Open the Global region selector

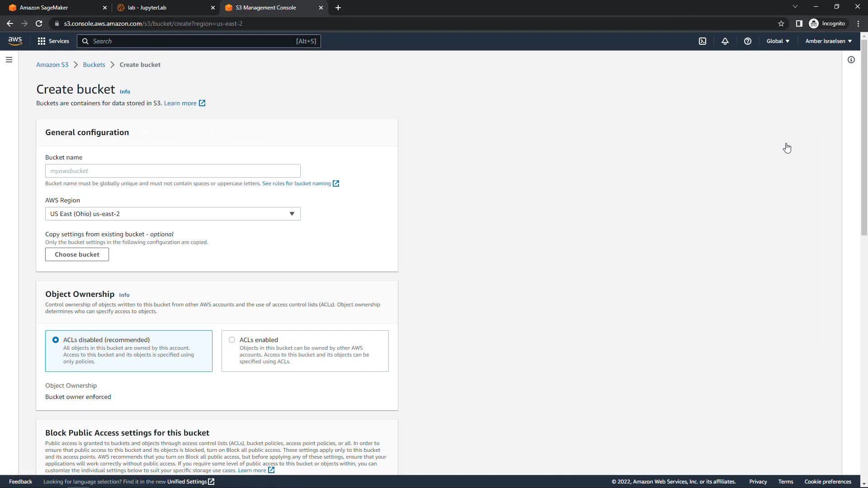(x=778, y=41)
